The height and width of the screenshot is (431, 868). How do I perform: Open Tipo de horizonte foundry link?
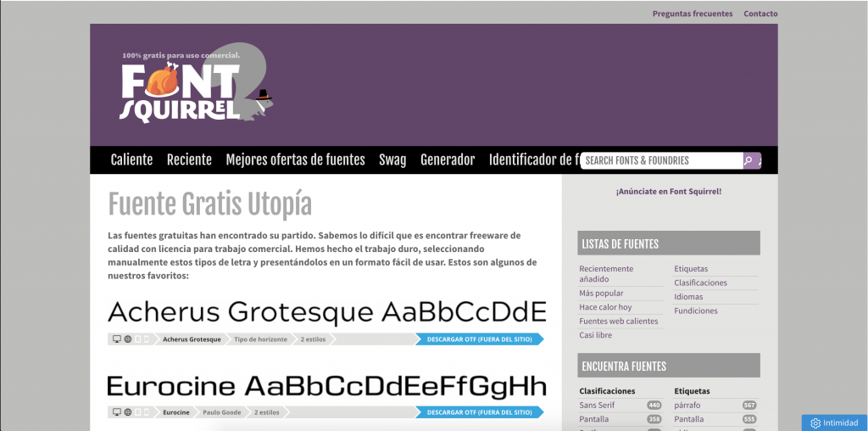[261, 339]
